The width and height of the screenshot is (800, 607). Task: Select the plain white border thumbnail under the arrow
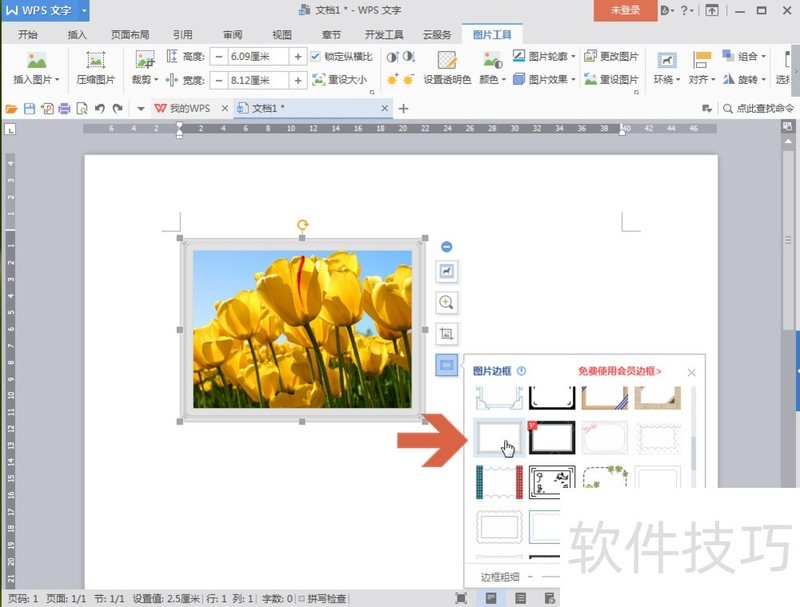click(x=498, y=437)
